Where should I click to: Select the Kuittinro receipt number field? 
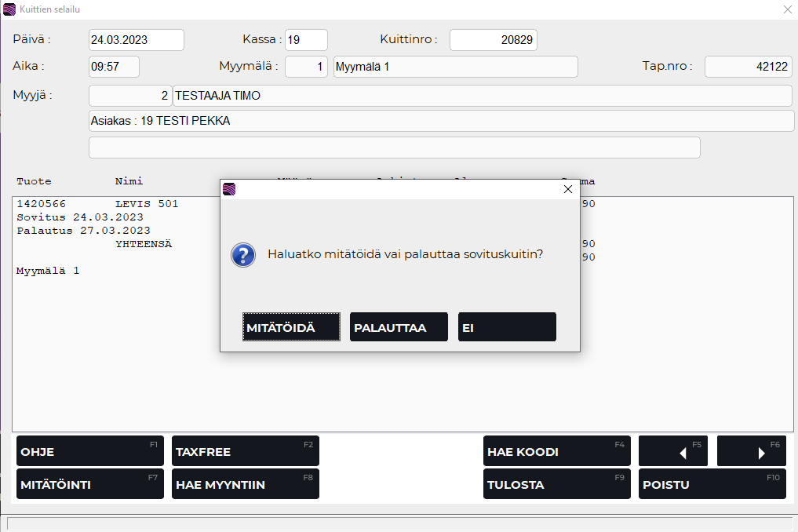493,40
